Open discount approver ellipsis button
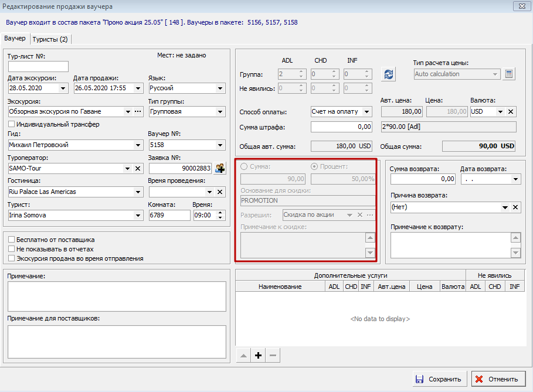533x392 pixels. click(370, 214)
